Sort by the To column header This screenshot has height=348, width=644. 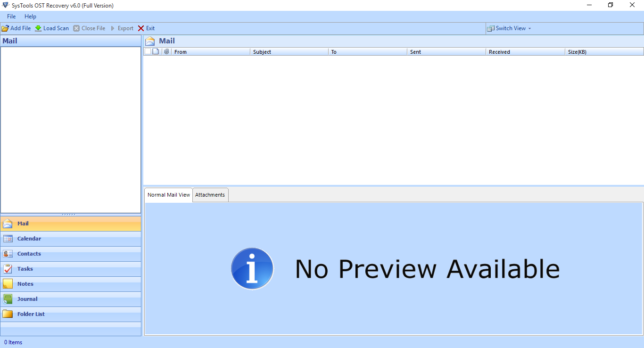pyautogui.click(x=368, y=52)
